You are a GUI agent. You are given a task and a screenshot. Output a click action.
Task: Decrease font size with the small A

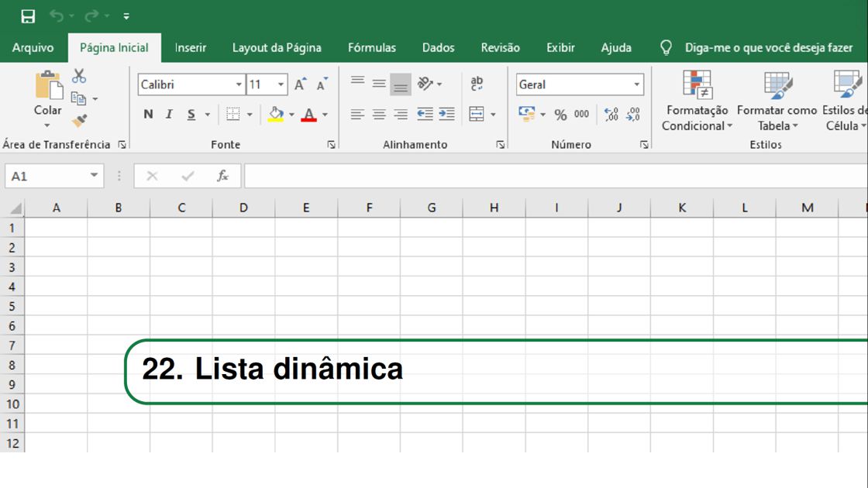(322, 84)
